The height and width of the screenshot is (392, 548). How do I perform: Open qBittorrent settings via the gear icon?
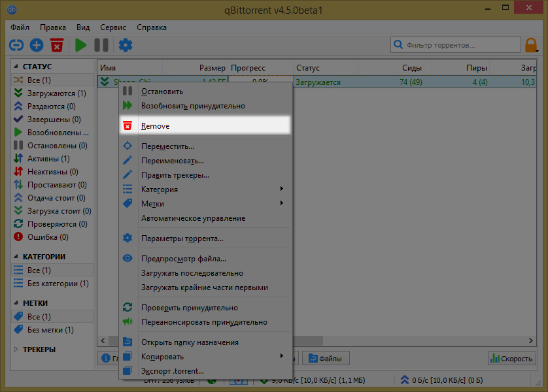[124, 45]
